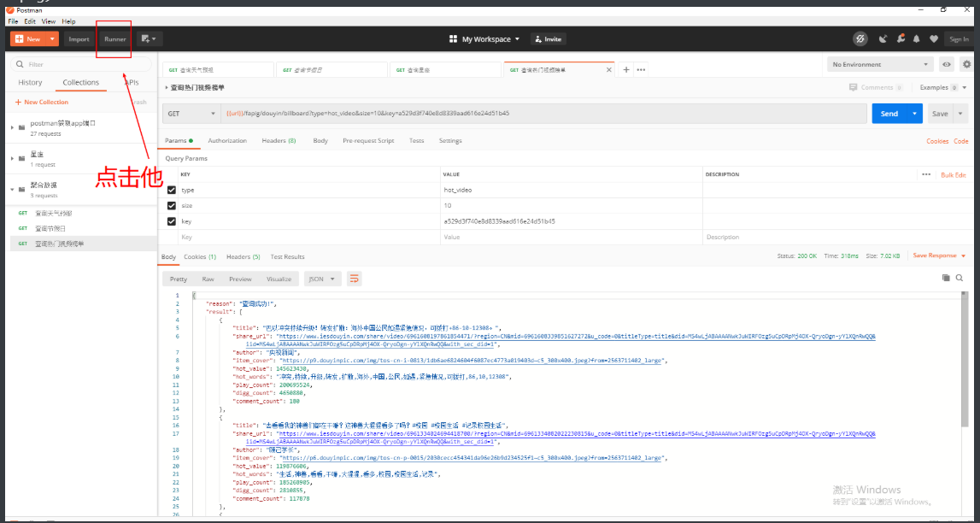980x523 pixels.
Task: Open the GET method dropdown
Action: coord(191,114)
